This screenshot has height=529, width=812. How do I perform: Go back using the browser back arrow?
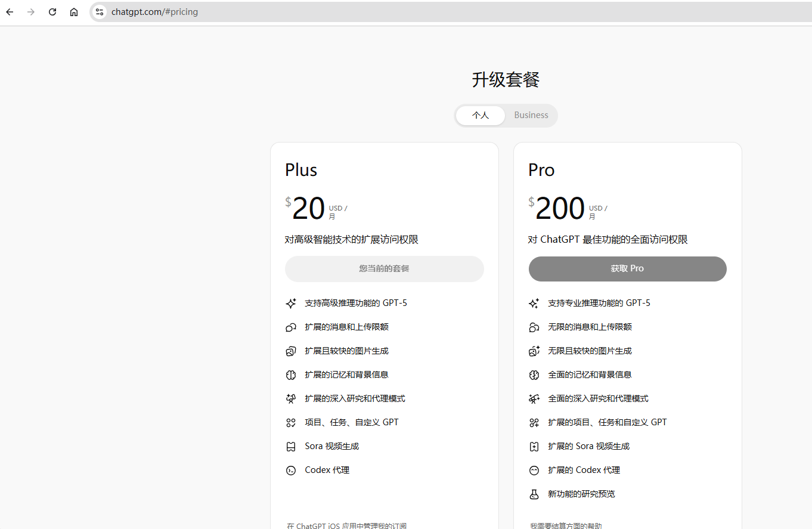tap(10, 12)
